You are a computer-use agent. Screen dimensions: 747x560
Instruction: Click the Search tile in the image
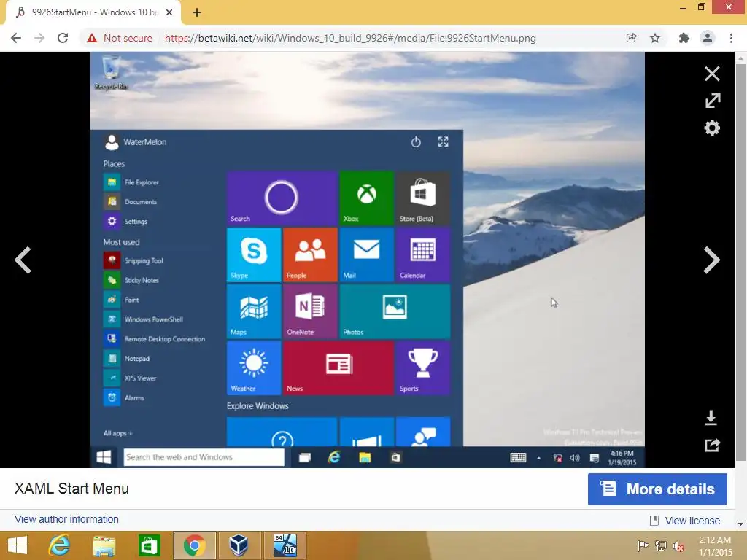point(282,198)
